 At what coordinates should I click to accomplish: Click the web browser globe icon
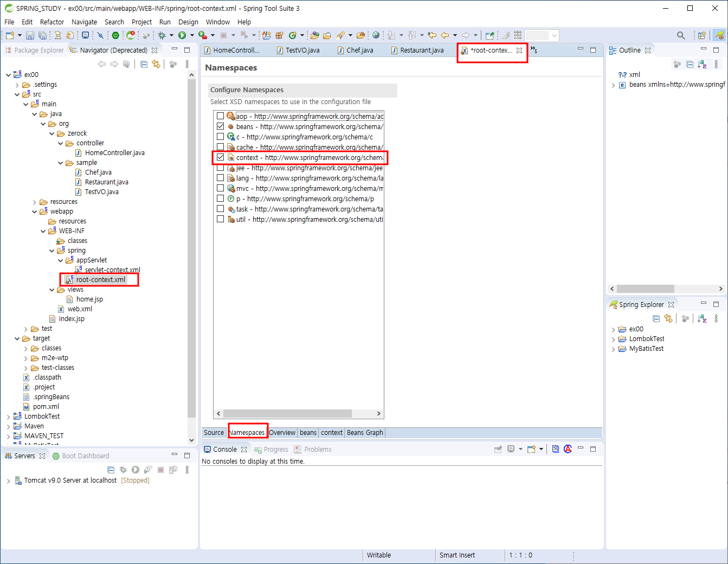(x=376, y=35)
